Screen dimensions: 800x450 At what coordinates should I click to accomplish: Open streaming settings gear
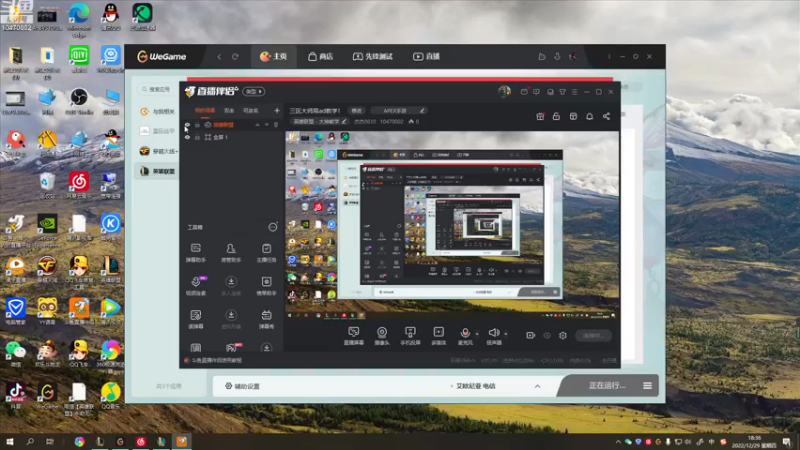coord(563,335)
